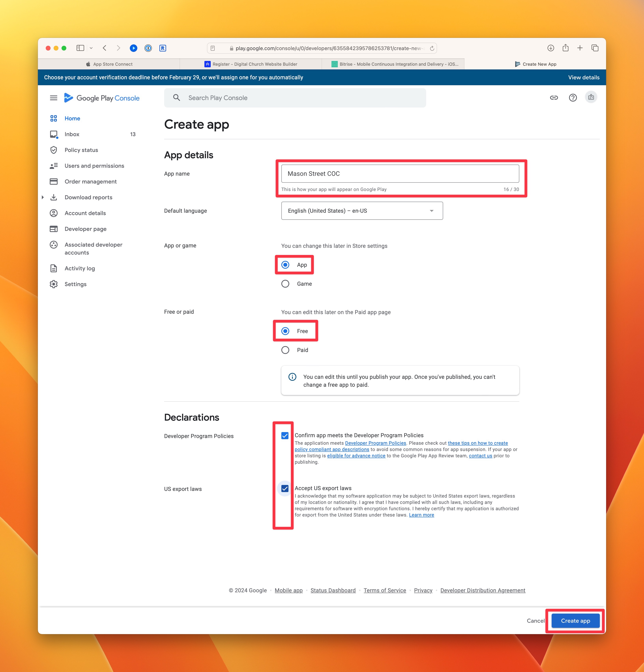
Task: Switch to Create New App tab
Action: 535,64
